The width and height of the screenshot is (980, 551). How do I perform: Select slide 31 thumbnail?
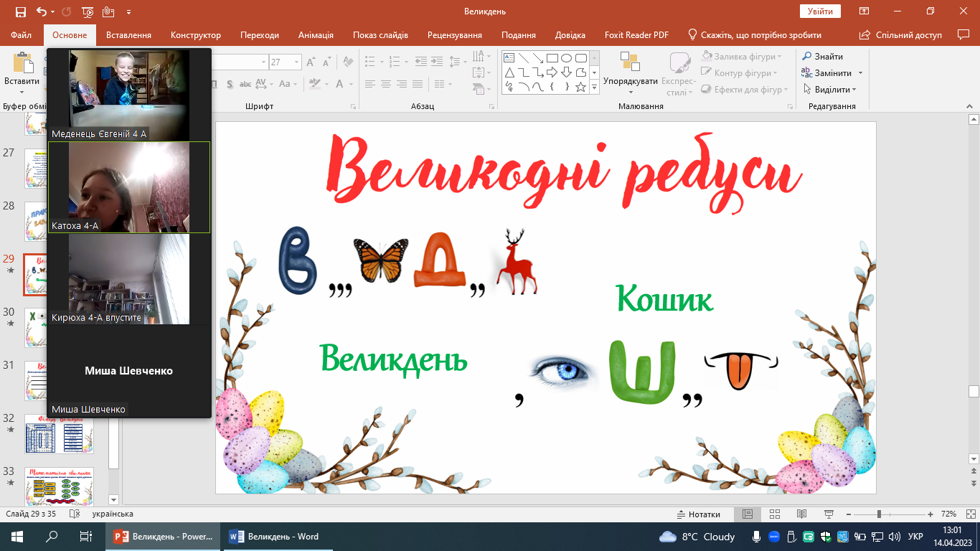point(59,380)
